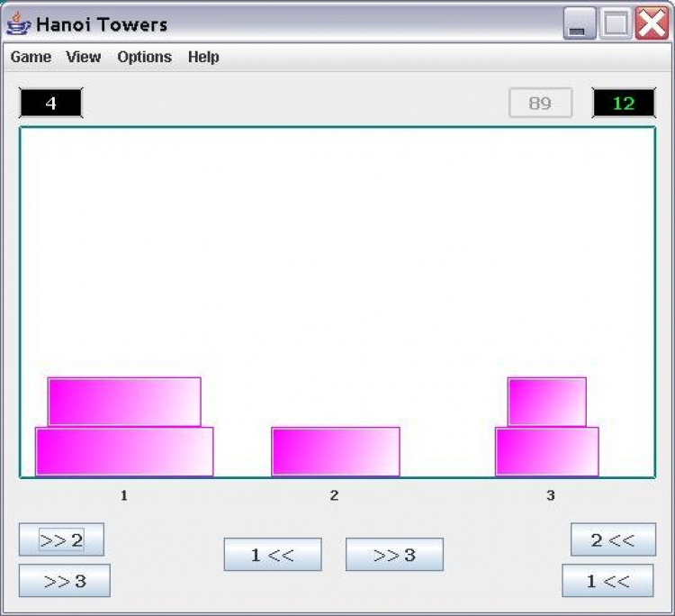Screen dimensions: 675x616
Task: Click the tower 2 '1 <<' move button
Action: click(x=273, y=555)
